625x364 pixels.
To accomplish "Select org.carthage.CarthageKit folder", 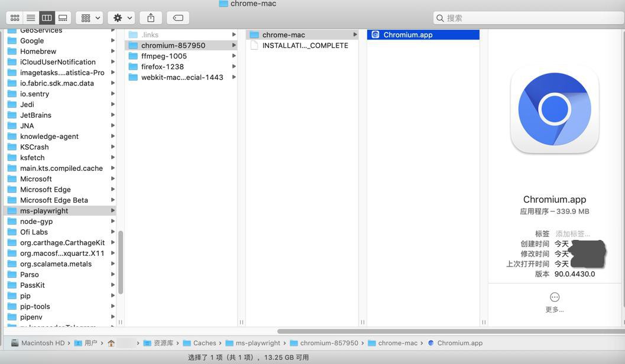I will pyautogui.click(x=61, y=242).
